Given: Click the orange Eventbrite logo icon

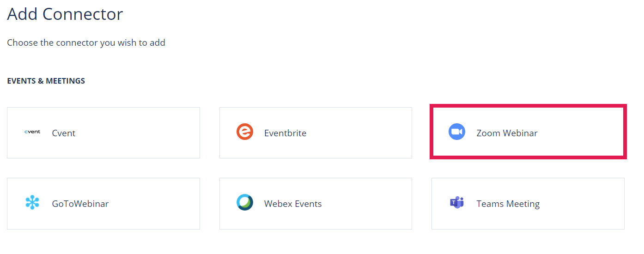Looking at the screenshot, I should (x=245, y=132).
